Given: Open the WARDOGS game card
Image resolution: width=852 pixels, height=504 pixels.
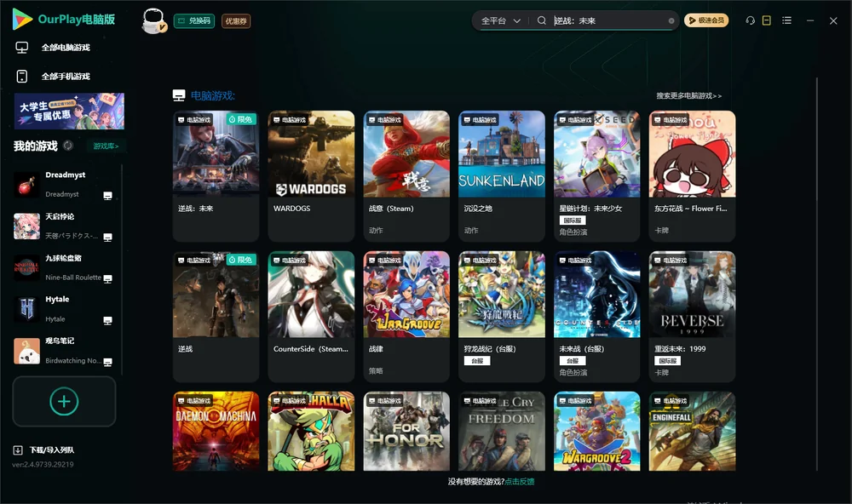Looking at the screenshot, I should 311,176.
